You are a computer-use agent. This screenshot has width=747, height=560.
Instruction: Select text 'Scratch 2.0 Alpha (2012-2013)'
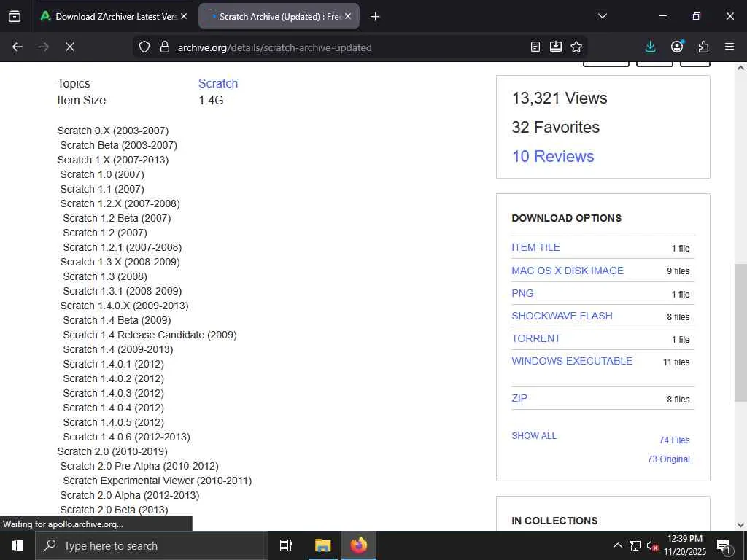coord(130,495)
